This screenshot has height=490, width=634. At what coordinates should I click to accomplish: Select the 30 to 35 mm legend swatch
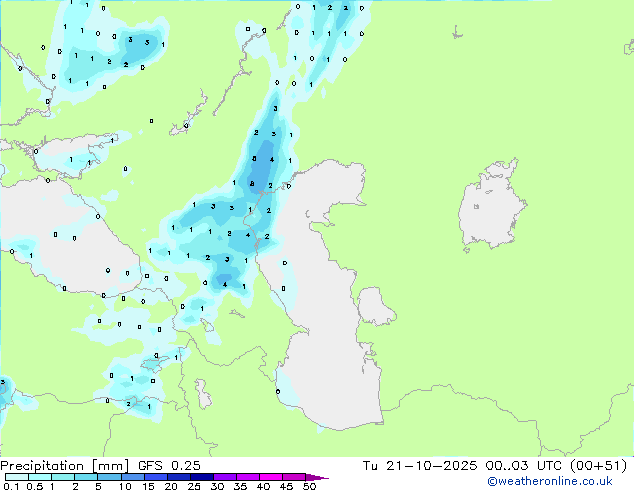click(224, 477)
